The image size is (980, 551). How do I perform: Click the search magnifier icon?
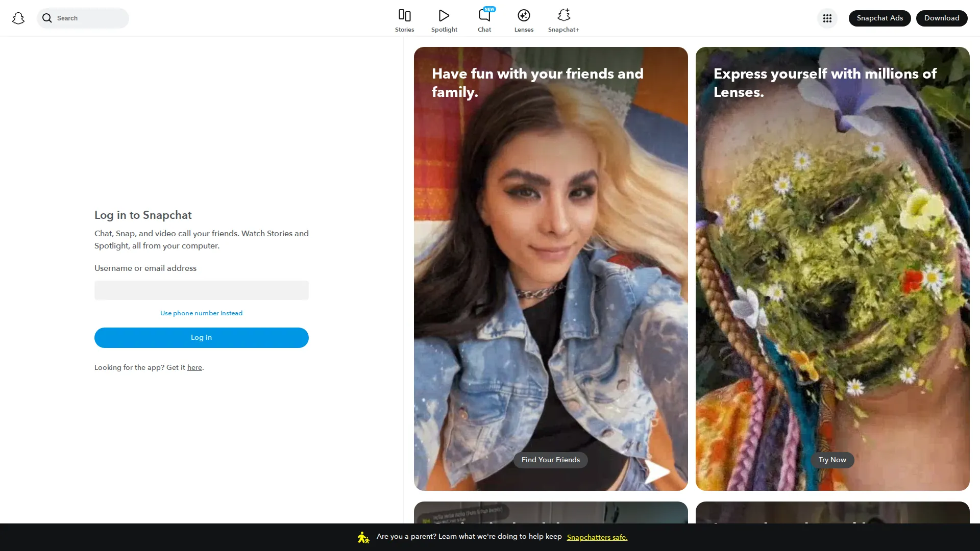click(x=47, y=18)
